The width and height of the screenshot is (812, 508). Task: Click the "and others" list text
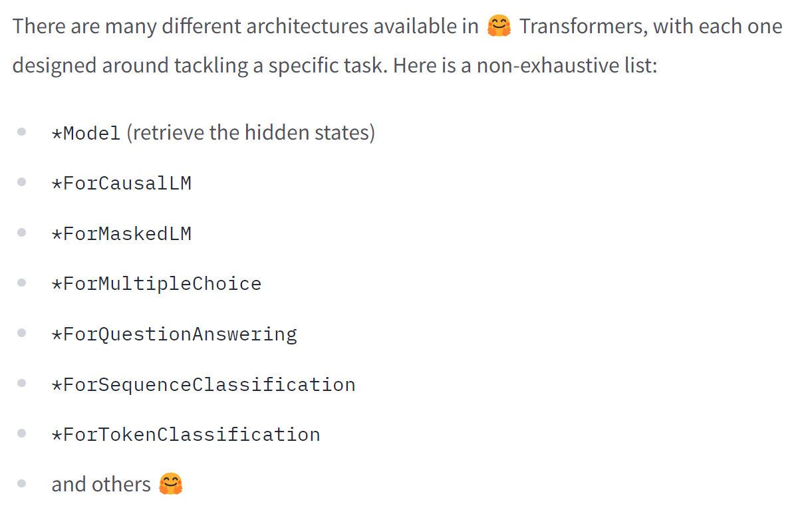tap(101, 484)
